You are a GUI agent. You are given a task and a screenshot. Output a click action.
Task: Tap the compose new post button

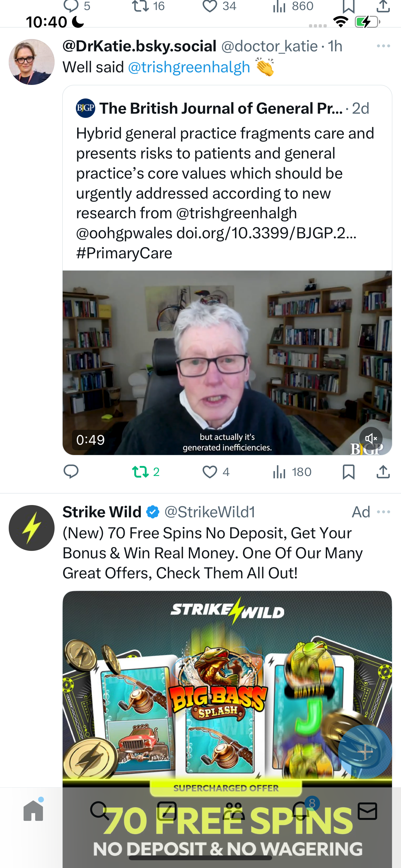tap(365, 752)
